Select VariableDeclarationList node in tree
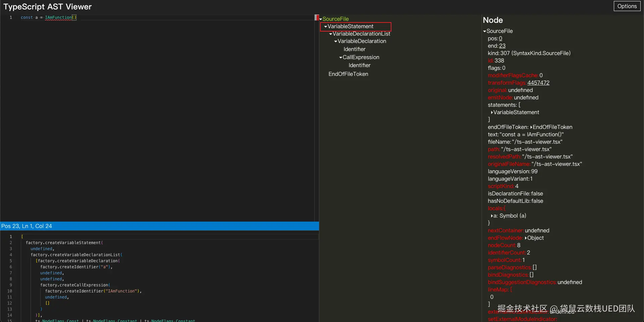The width and height of the screenshot is (644, 322). [x=361, y=34]
